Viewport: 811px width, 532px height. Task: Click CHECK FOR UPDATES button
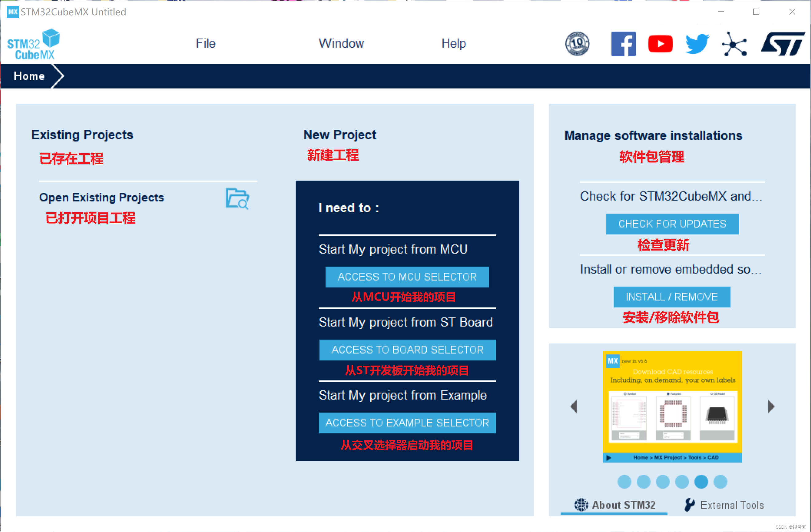click(x=672, y=224)
